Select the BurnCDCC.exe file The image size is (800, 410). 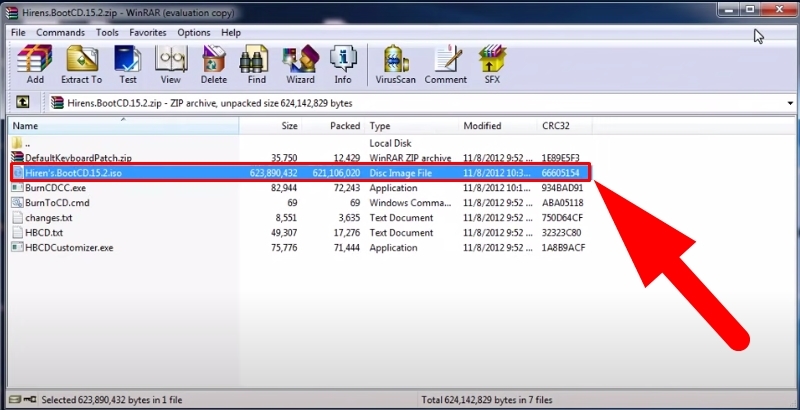[55, 187]
